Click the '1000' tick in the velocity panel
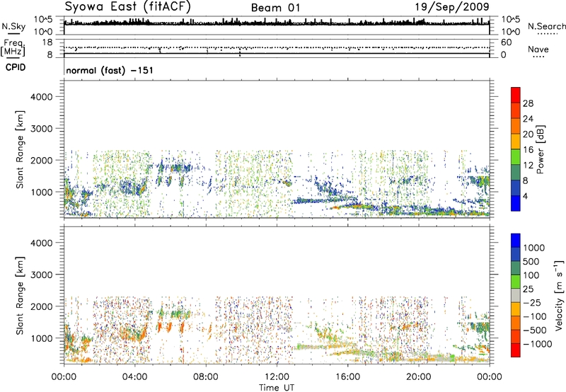The image size is (566, 392). (x=41, y=338)
